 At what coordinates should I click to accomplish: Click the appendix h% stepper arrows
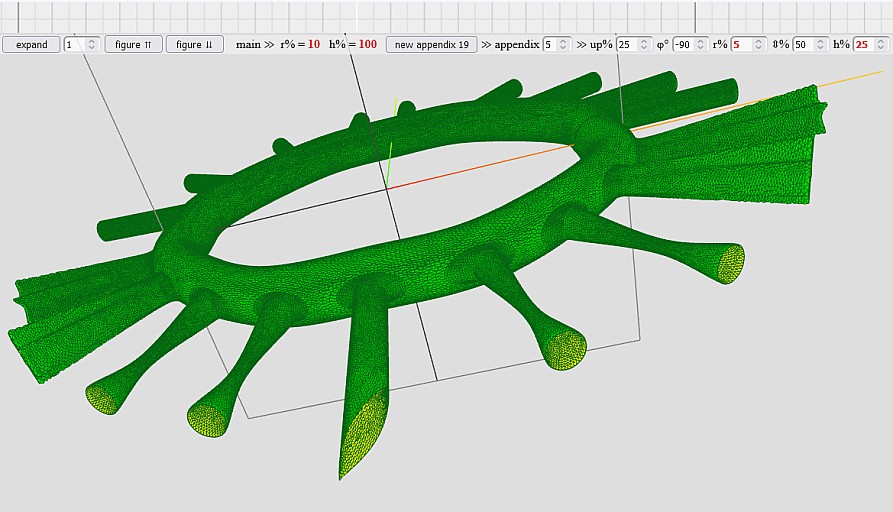pyautogui.click(x=881, y=45)
